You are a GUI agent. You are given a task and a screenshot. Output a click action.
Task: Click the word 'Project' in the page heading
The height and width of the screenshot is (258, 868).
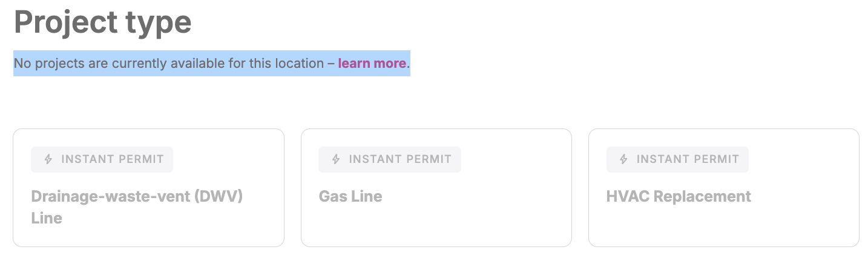point(65,22)
